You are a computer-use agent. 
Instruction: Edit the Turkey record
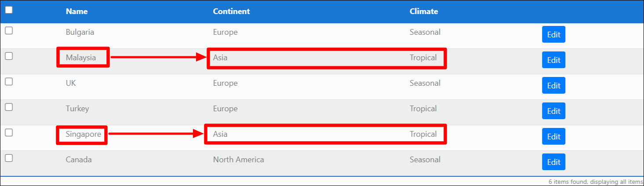point(553,111)
